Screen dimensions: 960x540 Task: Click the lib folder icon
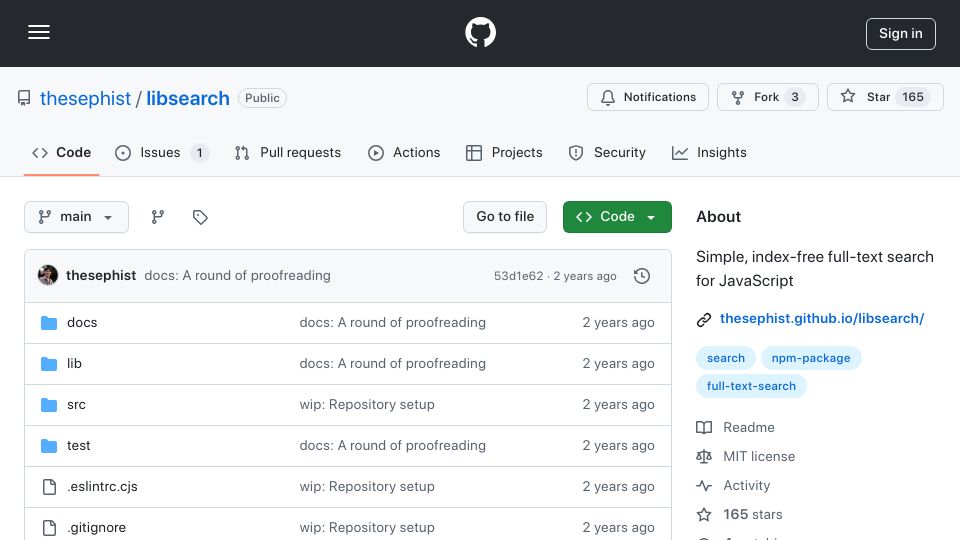click(x=49, y=364)
